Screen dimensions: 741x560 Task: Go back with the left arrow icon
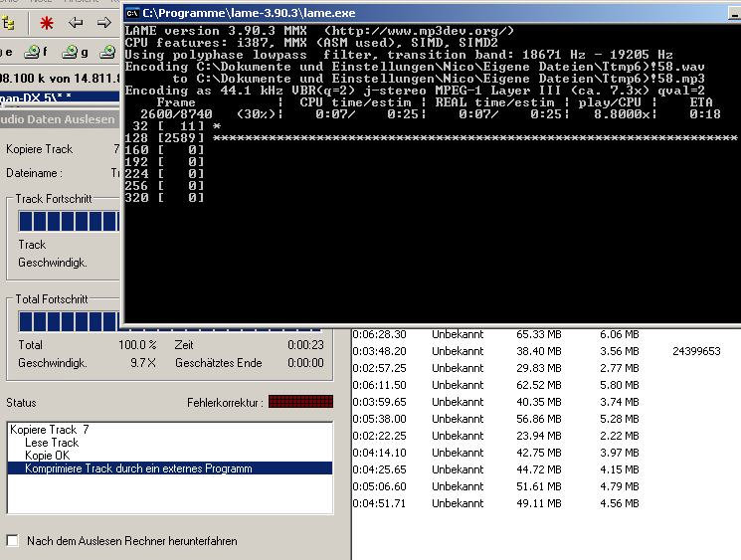click(x=76, y=22)
